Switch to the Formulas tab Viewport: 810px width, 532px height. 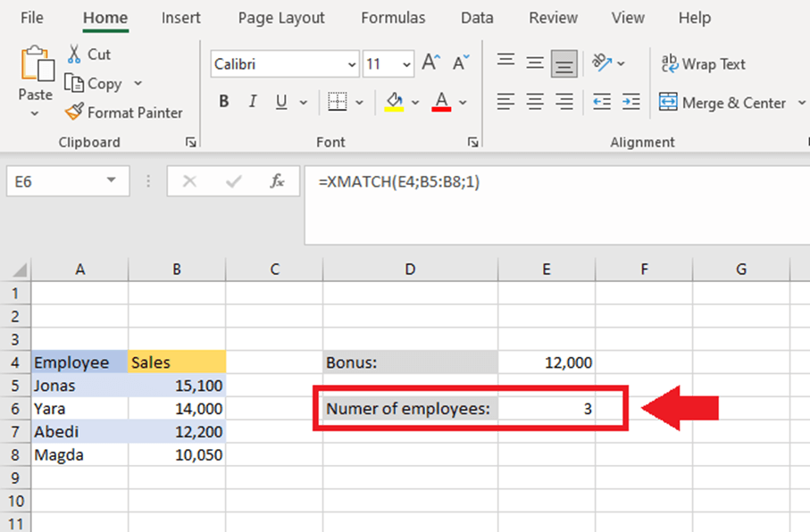coord(393,17)
